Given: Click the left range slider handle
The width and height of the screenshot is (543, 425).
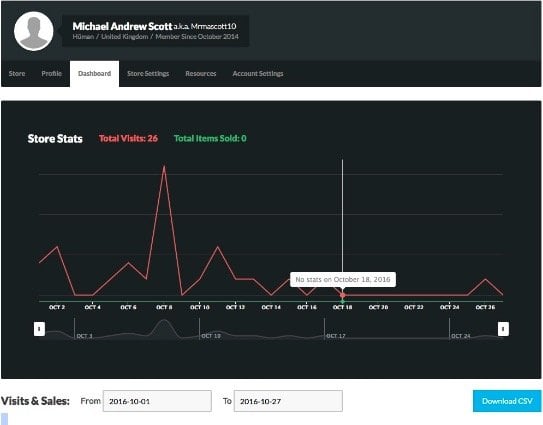Looking at the screenshot, I should tap(39, 329).
